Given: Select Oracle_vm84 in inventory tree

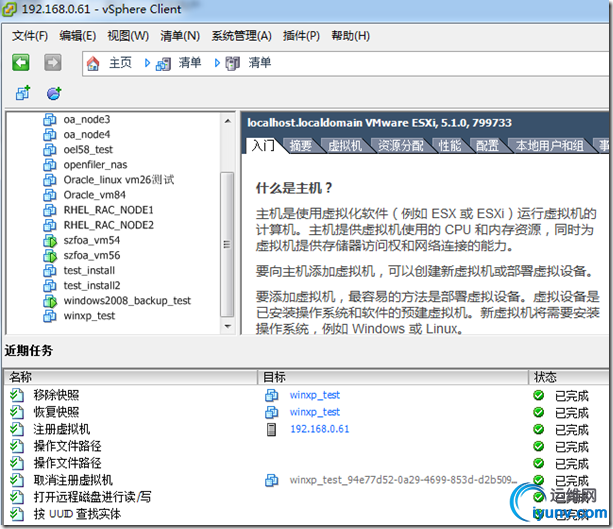Looking at the screenshot, I should coord(95,195).
